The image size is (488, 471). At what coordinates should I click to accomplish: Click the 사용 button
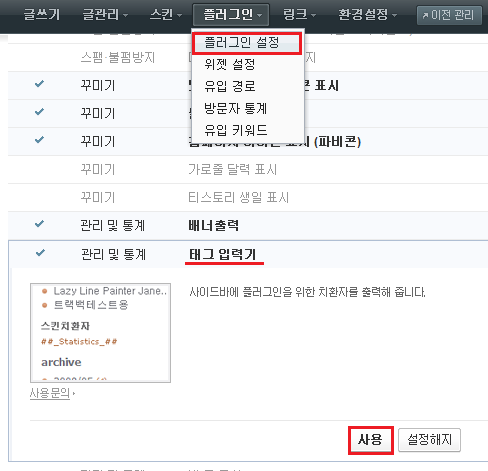coord(371,440)
